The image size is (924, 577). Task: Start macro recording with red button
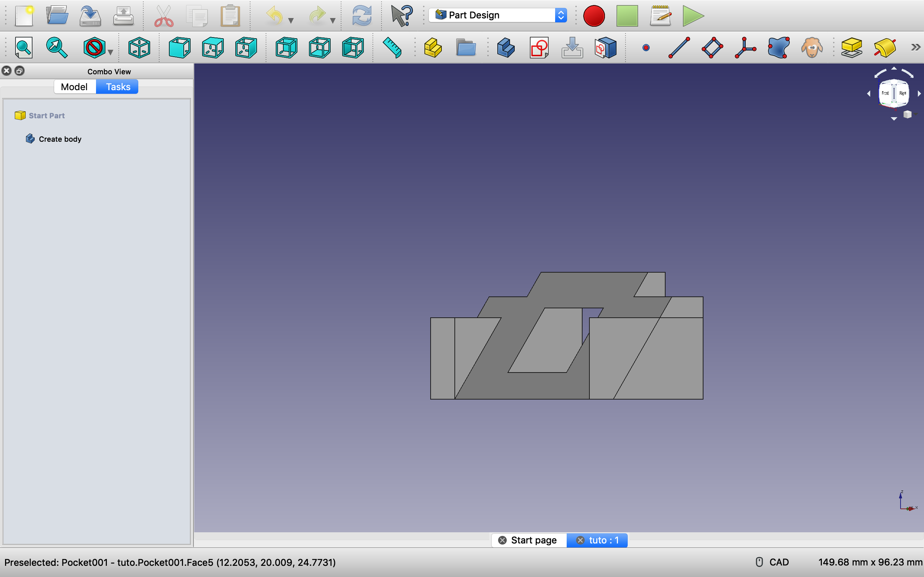tap(594, 16)
